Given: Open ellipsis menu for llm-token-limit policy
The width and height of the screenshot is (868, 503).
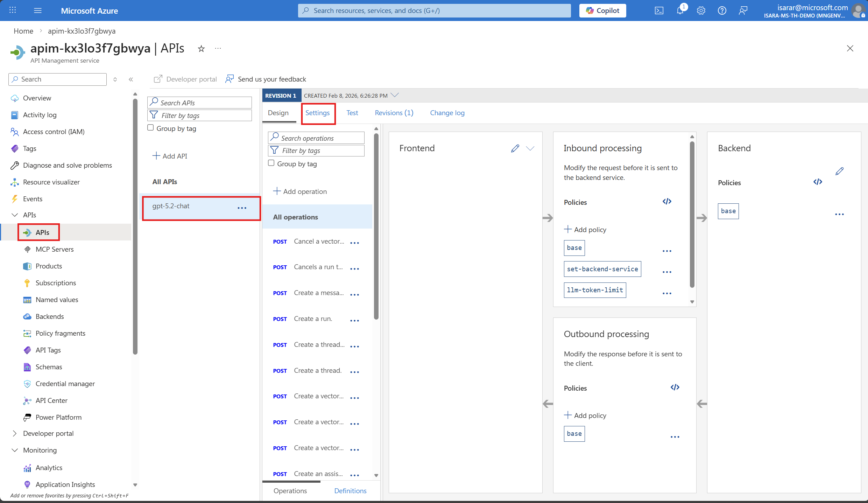Looking at the screenshot, I should [667, 293].
